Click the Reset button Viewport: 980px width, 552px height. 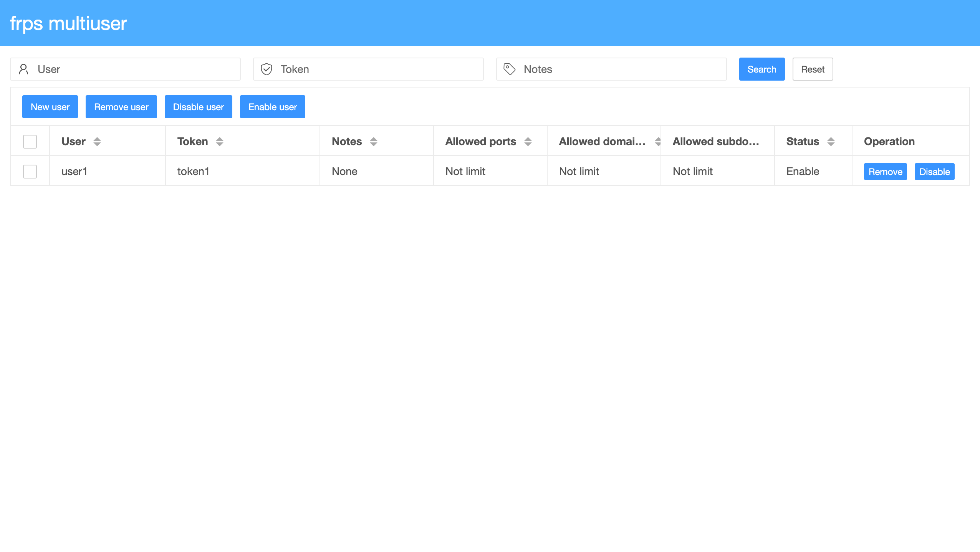click(x=813, y=69)
